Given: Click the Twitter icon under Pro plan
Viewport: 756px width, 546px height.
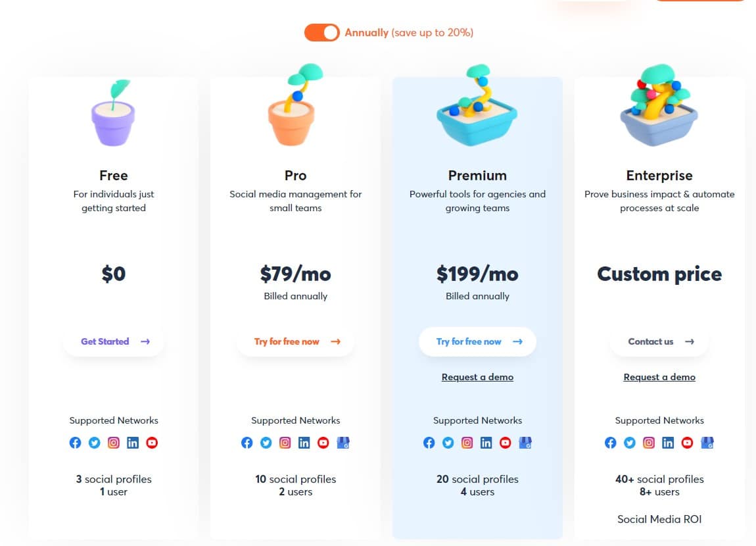Looking at the screenshot, I should (x=266, y=443).
